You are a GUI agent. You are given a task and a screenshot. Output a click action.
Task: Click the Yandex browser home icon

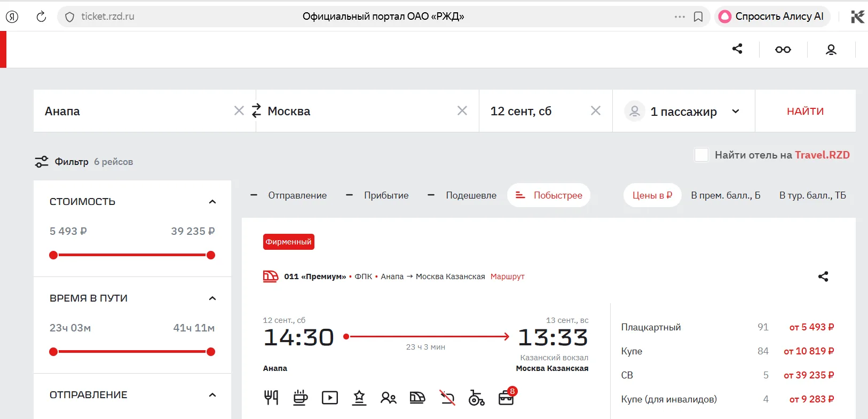point(12,17)
